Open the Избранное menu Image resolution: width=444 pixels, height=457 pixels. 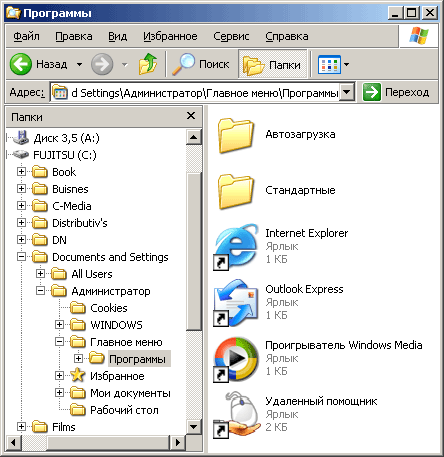170,36
